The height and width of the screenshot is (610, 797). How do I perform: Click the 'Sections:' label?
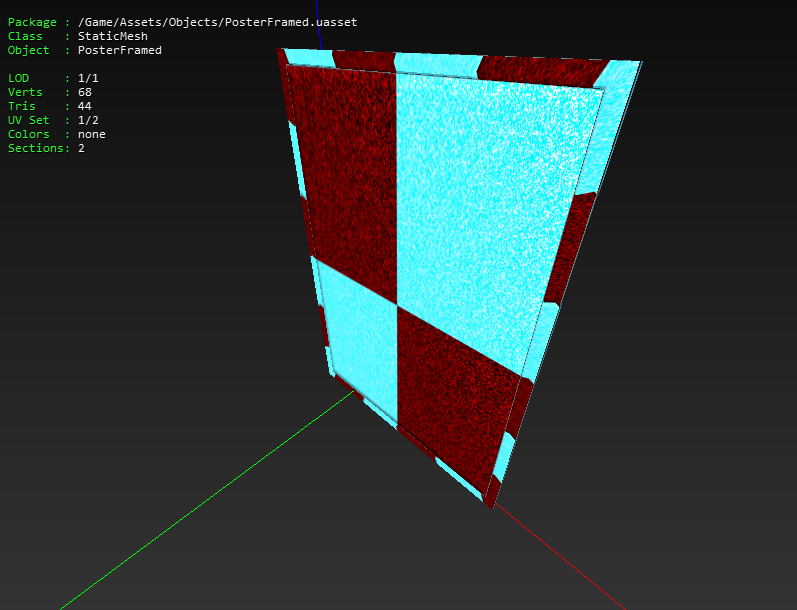[x=39, y=148]
